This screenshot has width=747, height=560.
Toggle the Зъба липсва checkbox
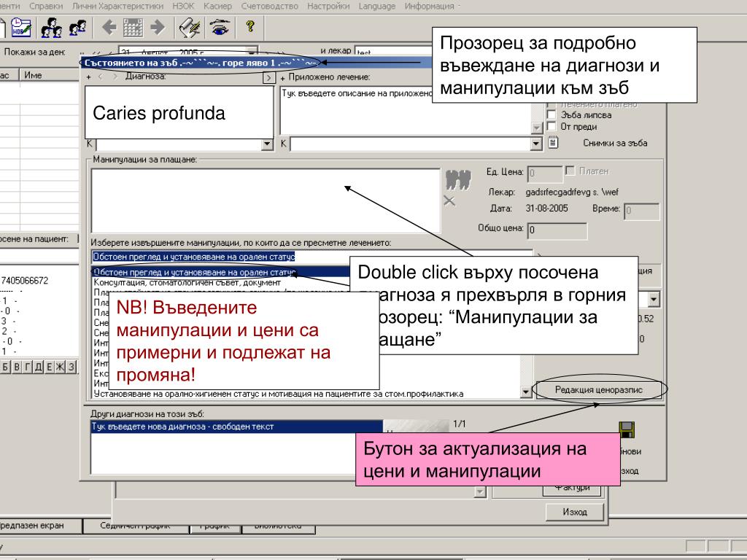(x=551, y=114)
